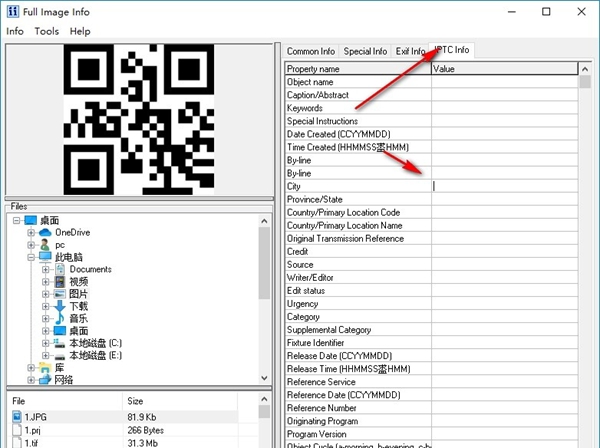The width and height of the screenshot is (600, 448).
Task: Click the folder tree scrollbar thumb
Action: tap(264, 263)
